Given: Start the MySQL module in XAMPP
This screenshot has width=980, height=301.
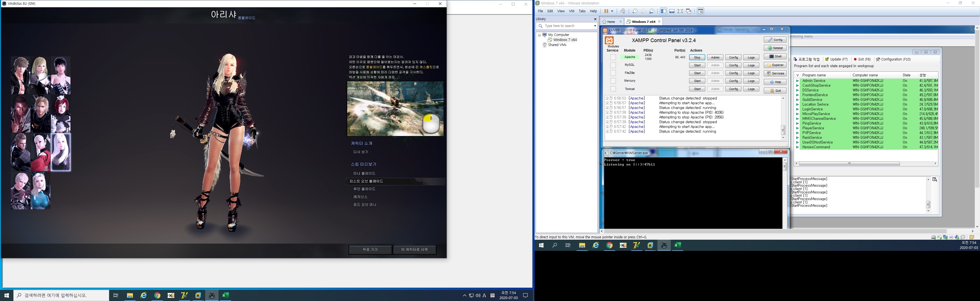Looking at the screenshot, I should (697, 65).
